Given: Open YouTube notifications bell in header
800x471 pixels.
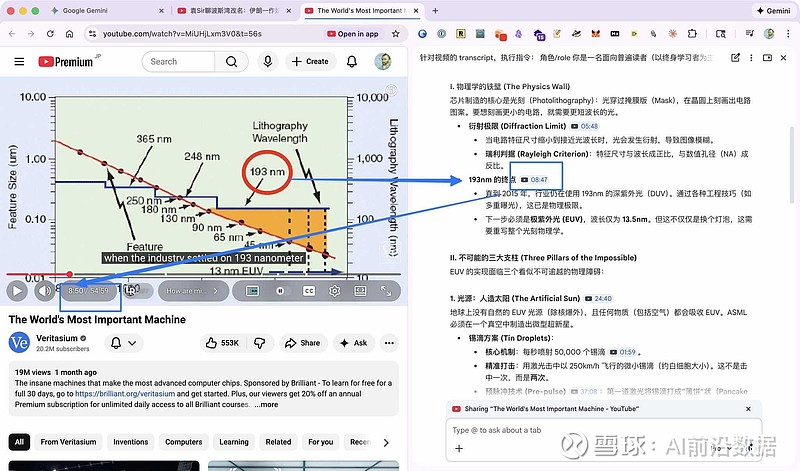Looking at the screenshot, I should click(x=353, y=61).
